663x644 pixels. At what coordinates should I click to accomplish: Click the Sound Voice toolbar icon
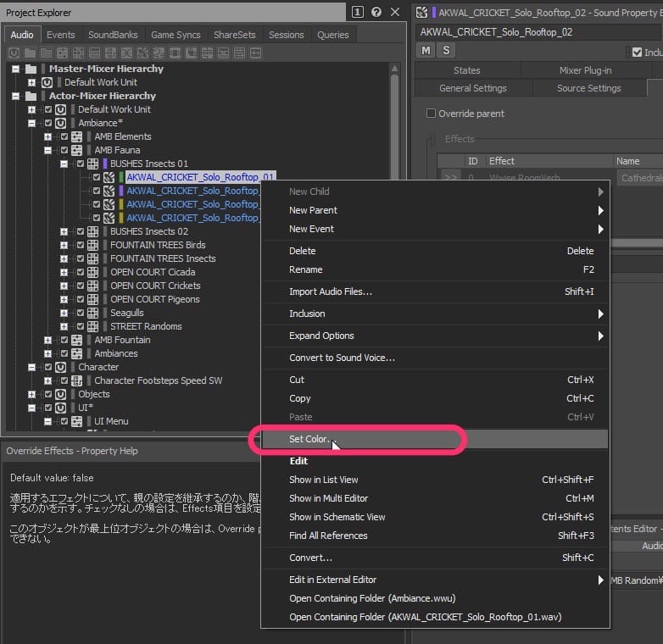point(159,53)
